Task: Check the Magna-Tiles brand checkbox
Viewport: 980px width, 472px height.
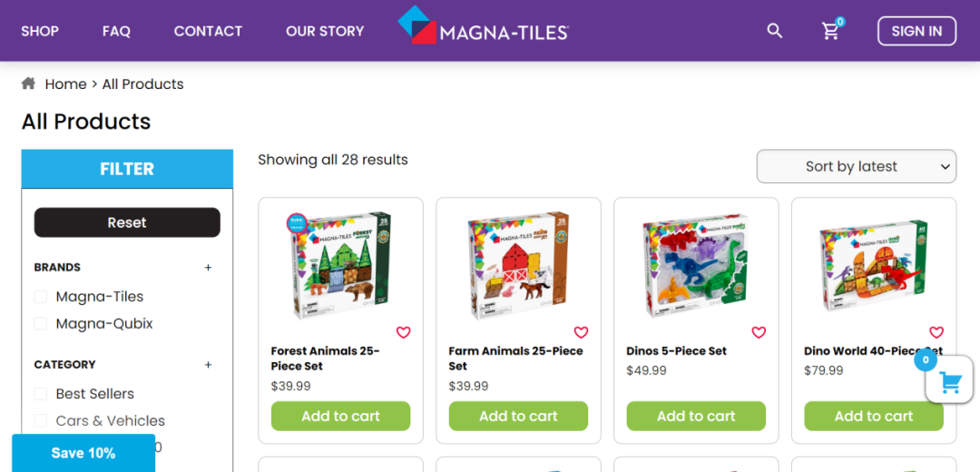Action: coord(41,297)
